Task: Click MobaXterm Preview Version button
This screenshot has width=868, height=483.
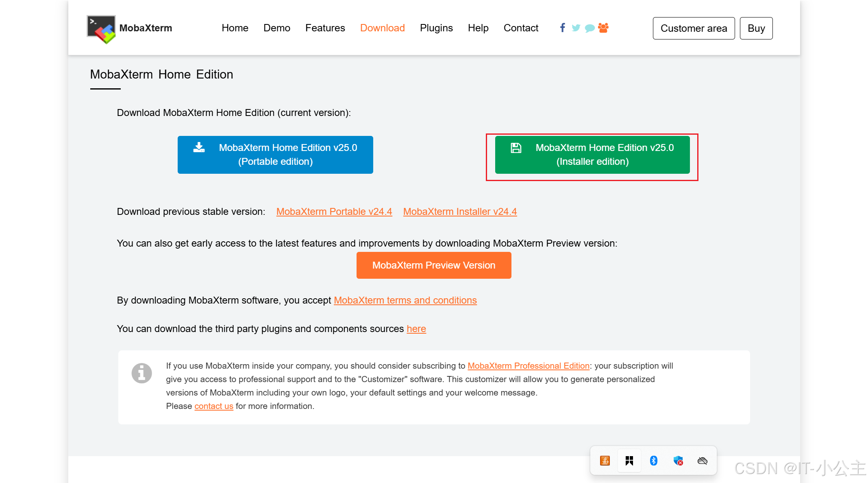Action: 433,265
